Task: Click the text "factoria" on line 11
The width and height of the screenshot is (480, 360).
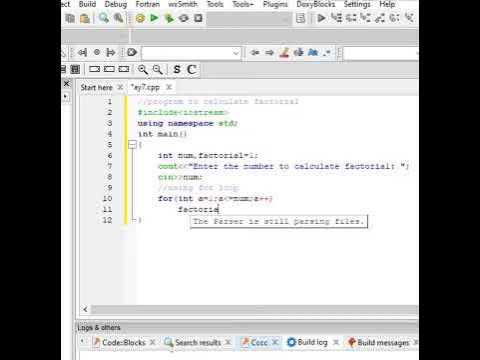Action: (198, 210)
